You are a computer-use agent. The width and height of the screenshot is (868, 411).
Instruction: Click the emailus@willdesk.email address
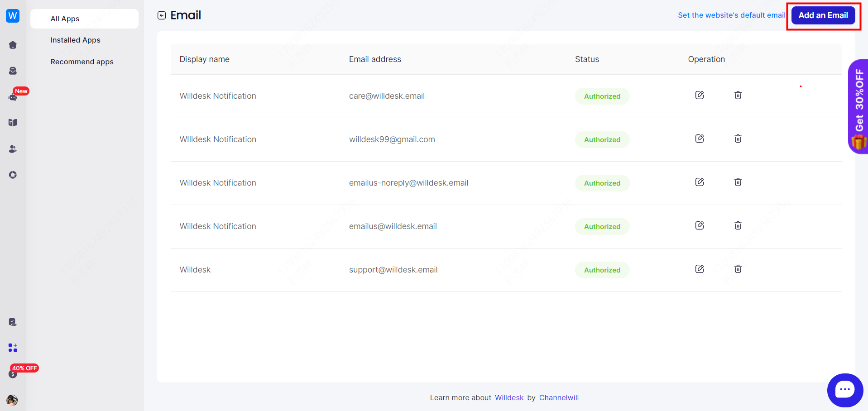click(393, 226)
